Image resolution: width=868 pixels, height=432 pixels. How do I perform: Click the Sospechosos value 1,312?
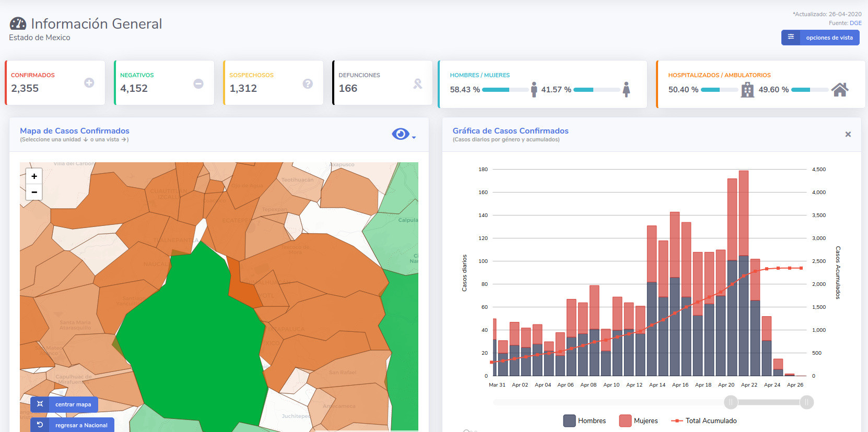(243, 88)
